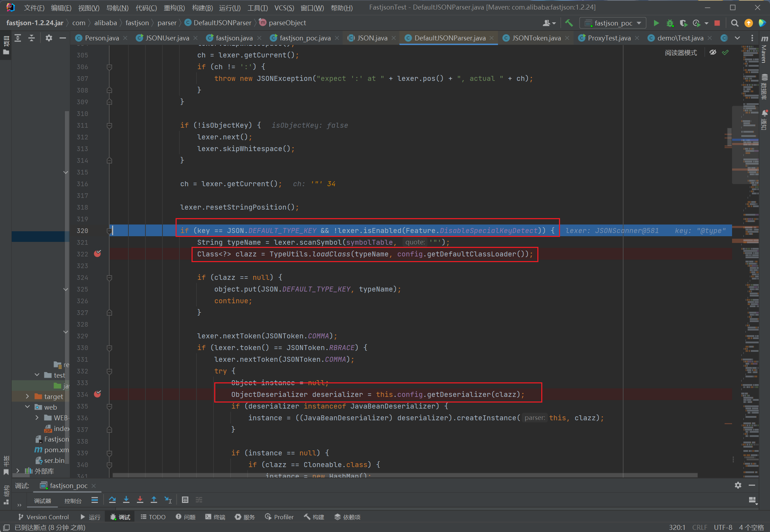
Task: Click the Step Into debugger icon
Action: tap(126, 500)
